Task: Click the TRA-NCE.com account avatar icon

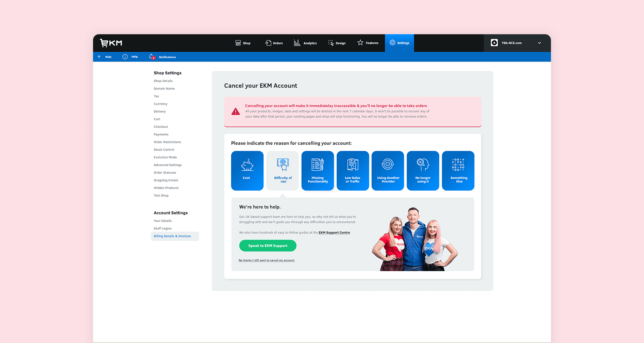Action: pyautogui.click(x=494, y=43)
